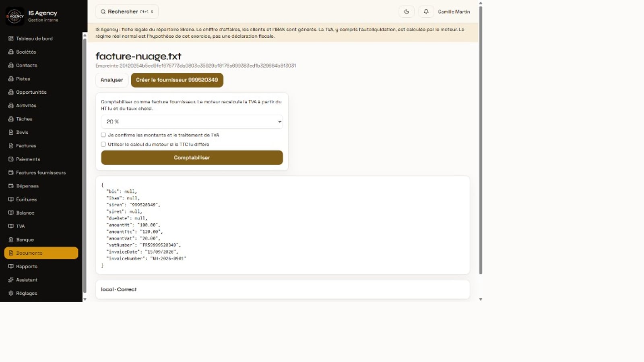This screenshot has width=644, height=362.
Task: Click the Écritures sidebar icon
Action: (x=11, y=200)
